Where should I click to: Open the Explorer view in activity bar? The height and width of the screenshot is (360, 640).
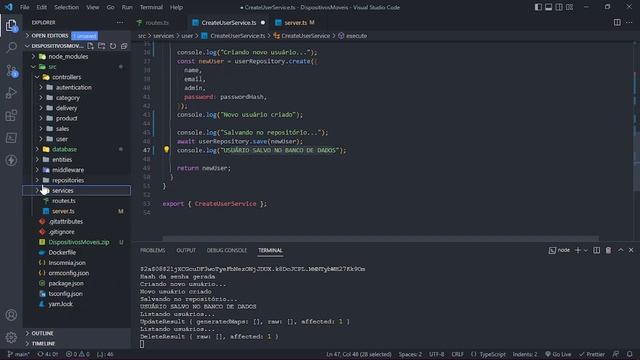pyautogui.click(x=11, y=25)
